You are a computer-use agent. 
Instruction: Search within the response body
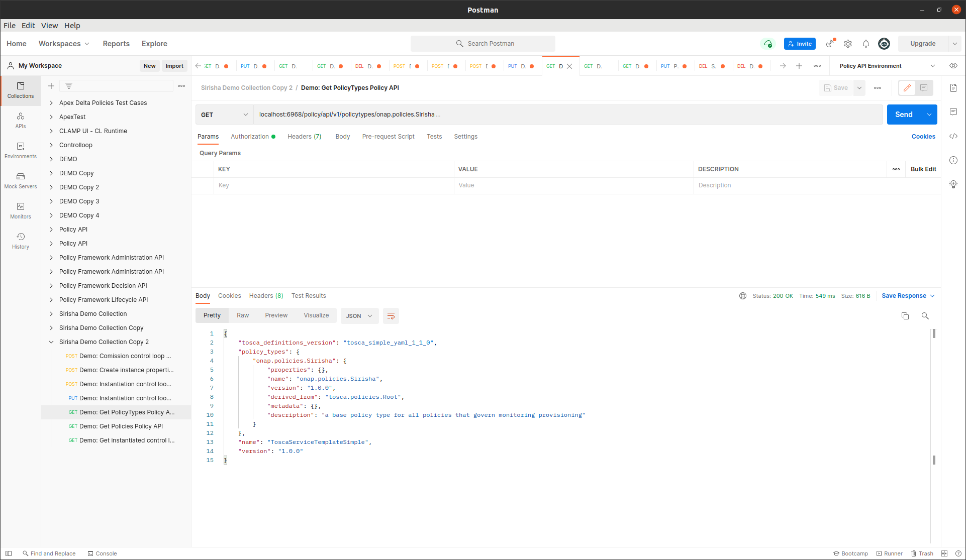(925, 316)
